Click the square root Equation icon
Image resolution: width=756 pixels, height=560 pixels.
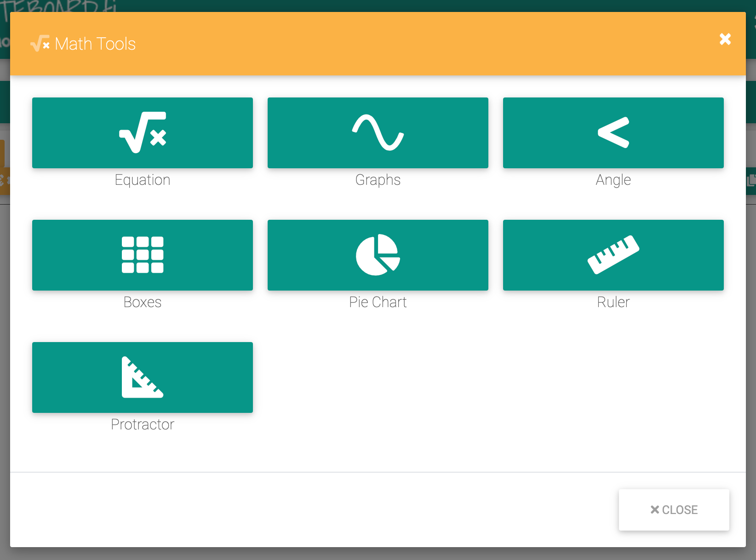tap(143, 132)
